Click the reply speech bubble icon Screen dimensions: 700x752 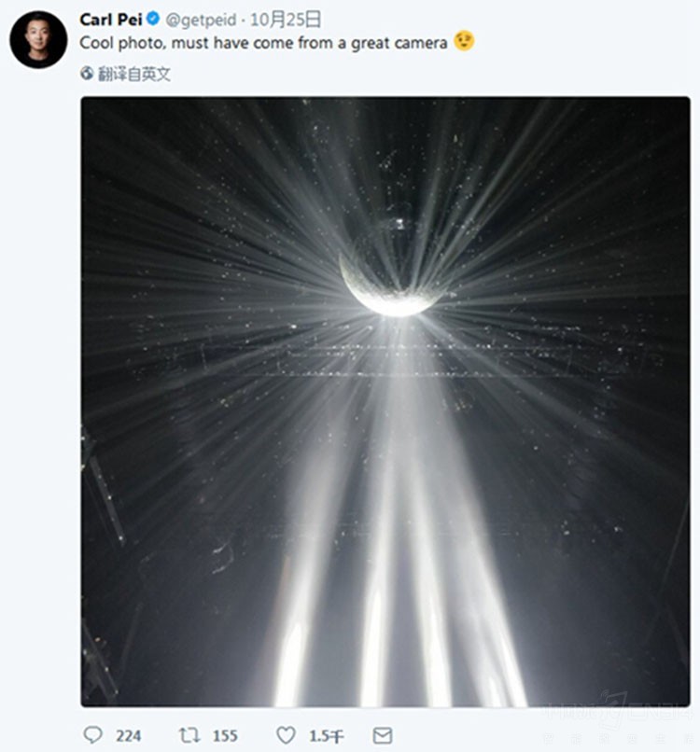click(x=92, y=735)
